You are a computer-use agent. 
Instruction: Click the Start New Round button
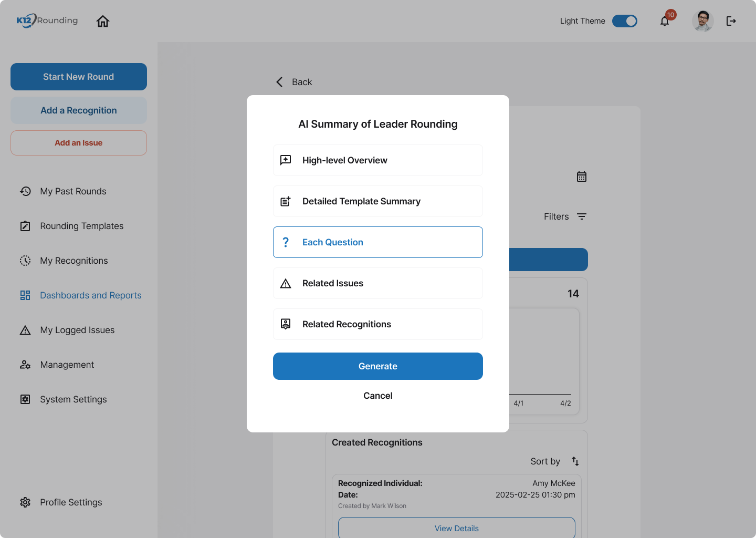pyautogui.click(x=79, y=77)
